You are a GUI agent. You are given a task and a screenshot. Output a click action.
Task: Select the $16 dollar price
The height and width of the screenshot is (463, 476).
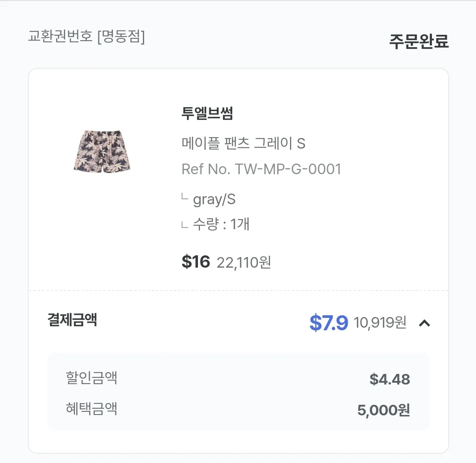(196, 261)
